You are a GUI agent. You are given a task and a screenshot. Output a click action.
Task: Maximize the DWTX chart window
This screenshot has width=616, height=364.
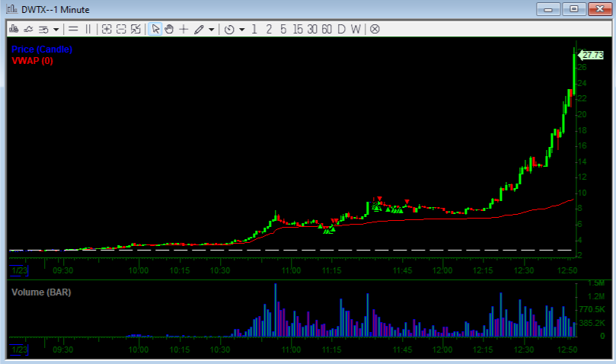(x=574, y=9)
